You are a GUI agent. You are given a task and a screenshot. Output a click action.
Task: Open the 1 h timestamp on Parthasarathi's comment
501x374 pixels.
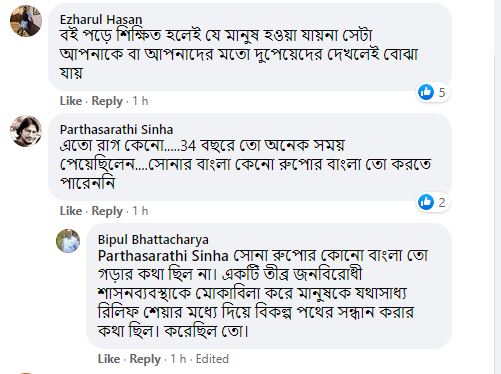[140, 211]
